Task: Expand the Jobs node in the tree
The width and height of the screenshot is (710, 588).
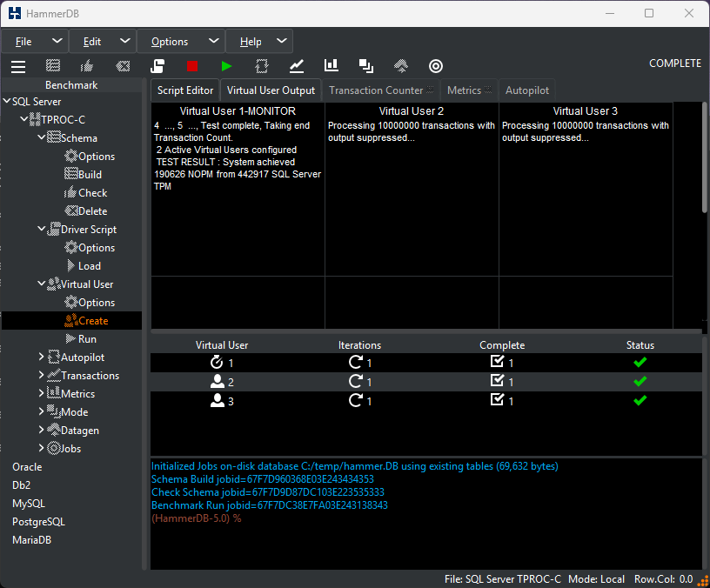Action: click(41, 448)
